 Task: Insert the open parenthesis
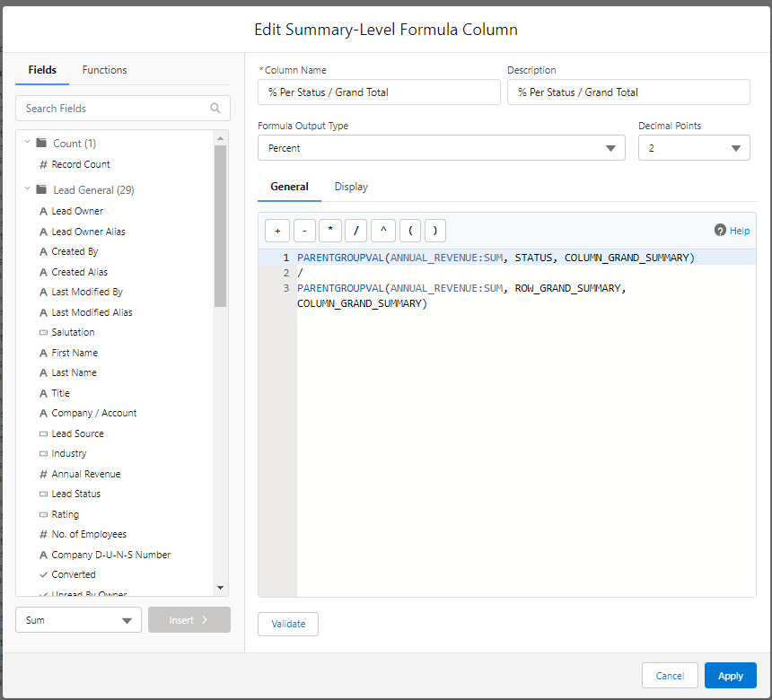(x=410, y=231)
